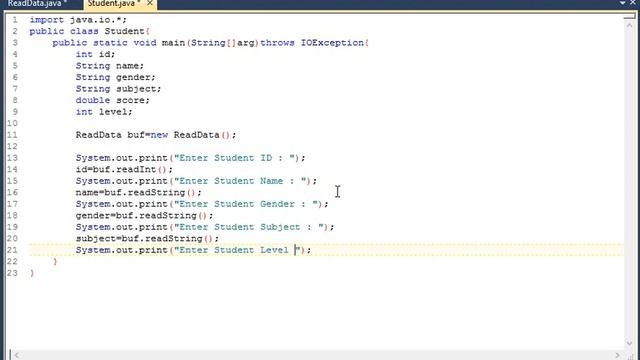
Task: Click "ReadData buf=new ReadData();" line
Action: click(156, 135)
